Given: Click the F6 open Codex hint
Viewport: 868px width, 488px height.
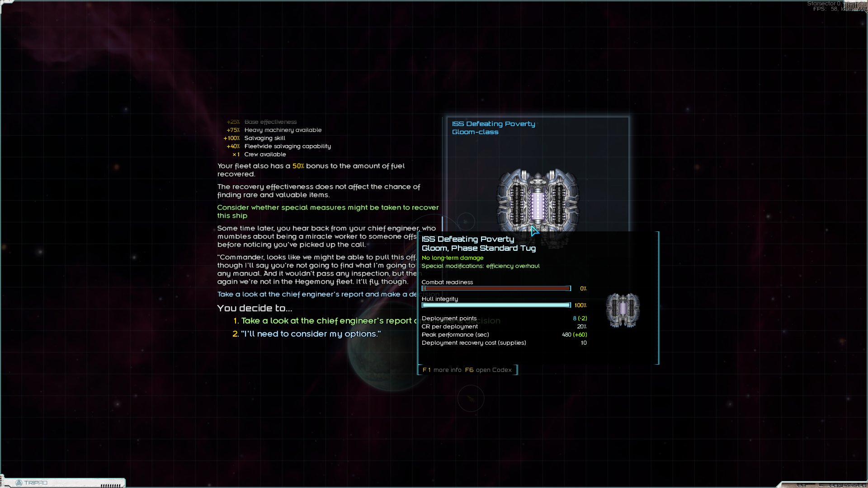Looking at the screenshot, I should pos(488,370).
